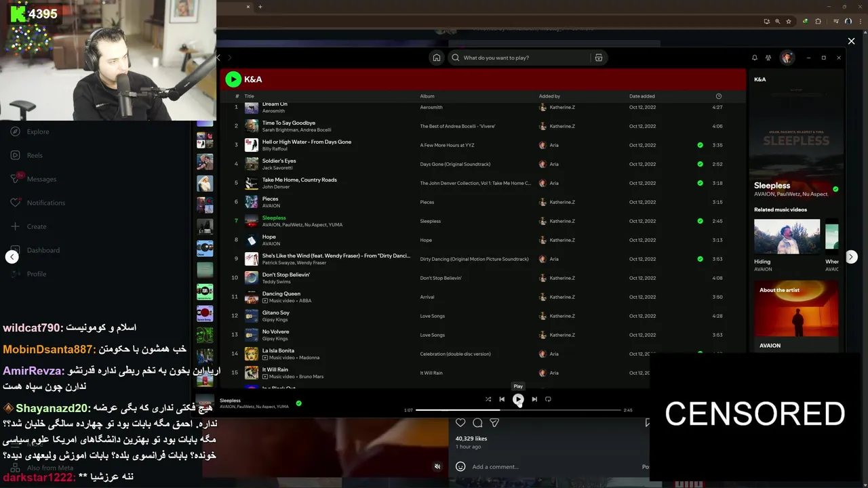This screenshot has height=488, width=868.
Task: Open the emoji picker beside Add a comment
Action: coord(460,466)
